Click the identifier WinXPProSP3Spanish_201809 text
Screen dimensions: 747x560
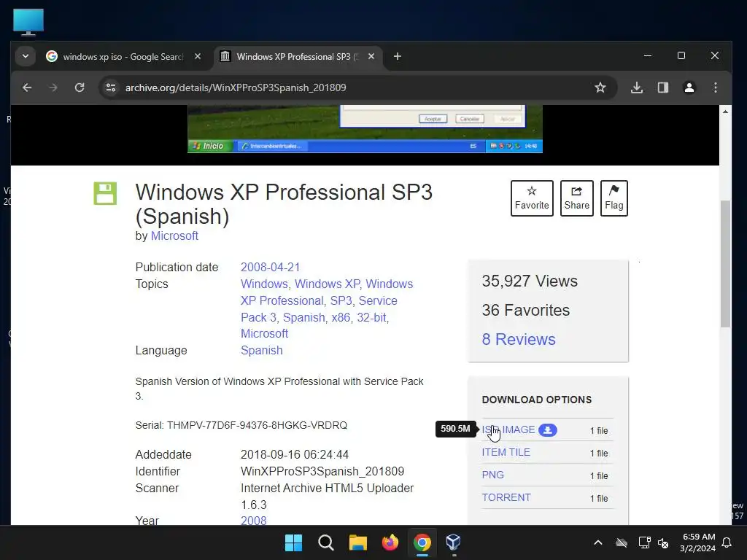point(322,472)
